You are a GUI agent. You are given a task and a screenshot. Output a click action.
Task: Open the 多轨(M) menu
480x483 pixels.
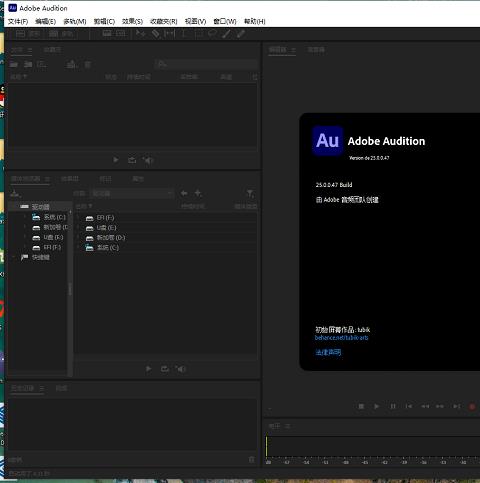(75, 22)
